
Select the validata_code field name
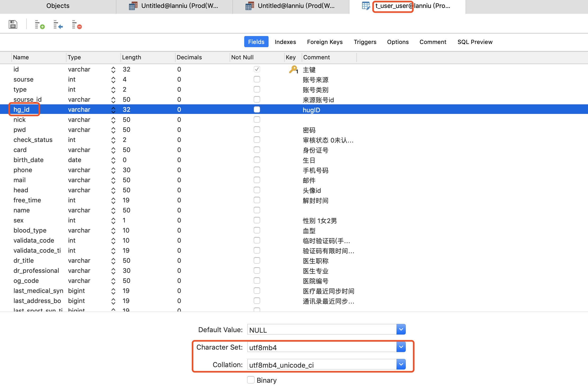34,240
